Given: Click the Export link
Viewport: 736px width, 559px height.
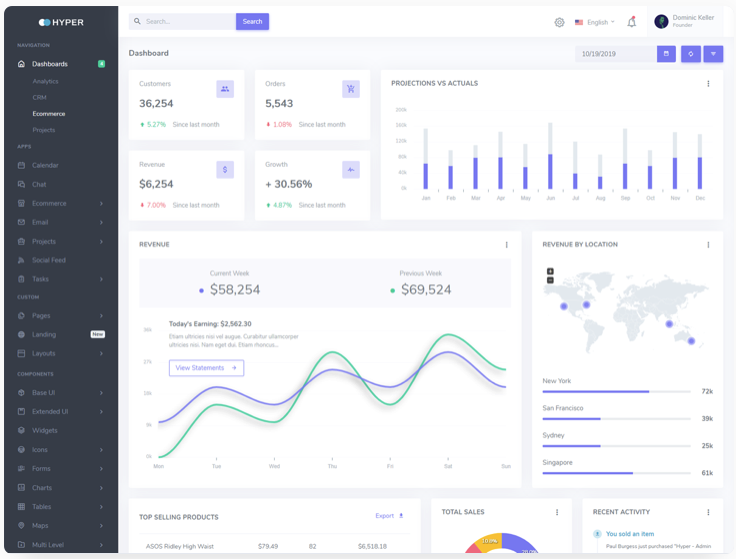Looking at the screenshot, I should (389, 516).
